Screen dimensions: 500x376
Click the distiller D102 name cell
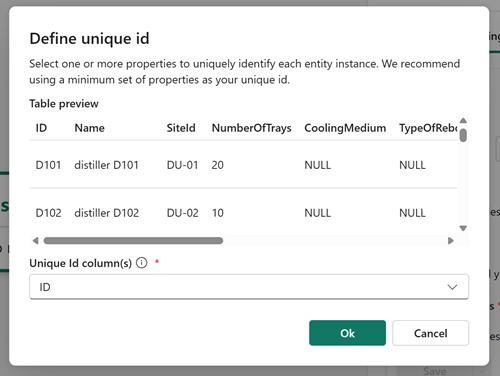107,213
